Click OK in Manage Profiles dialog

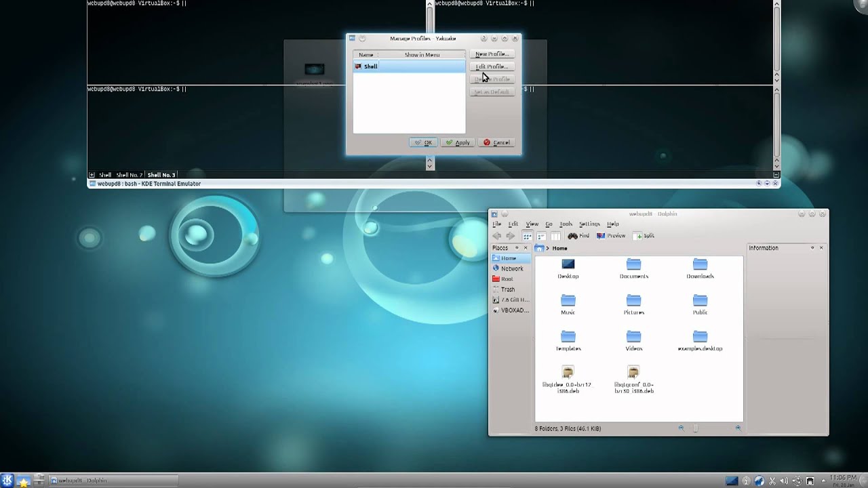424,142
